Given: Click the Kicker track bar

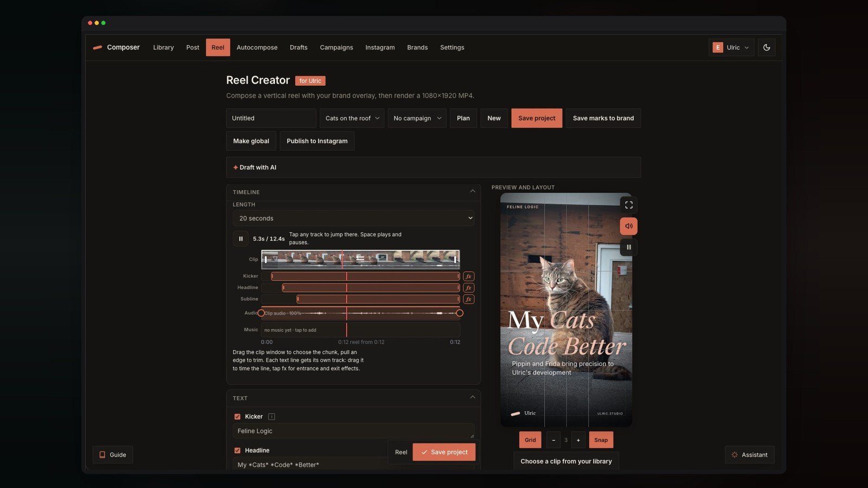Looking at the screenshot, I should 365,276.
